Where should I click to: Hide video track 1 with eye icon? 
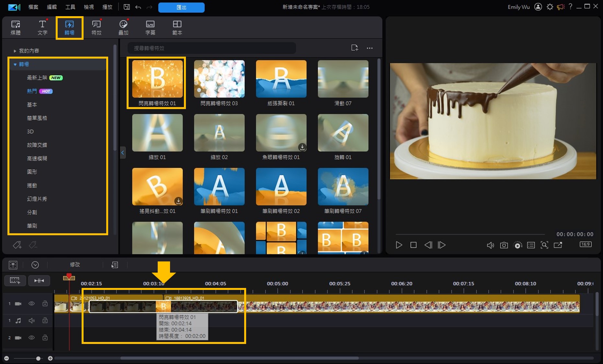[x=31, y=303]
